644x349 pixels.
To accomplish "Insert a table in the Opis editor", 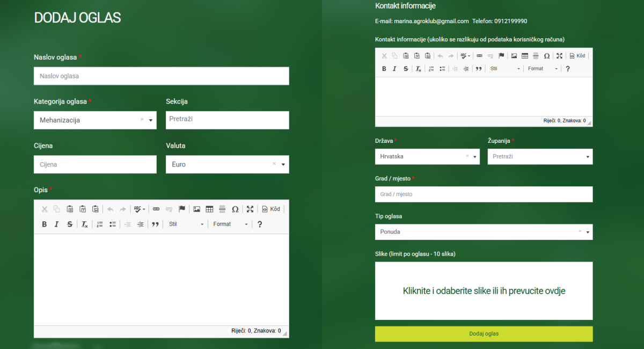I will [209, 209].
